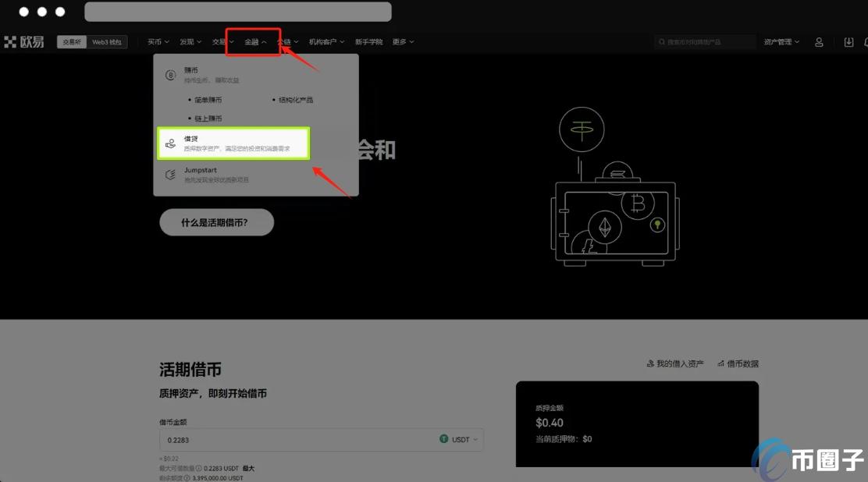Click the 赚币 coin icon
Image resolution: width=868 pixels, height=482 pixels.
tap(170, 75)
